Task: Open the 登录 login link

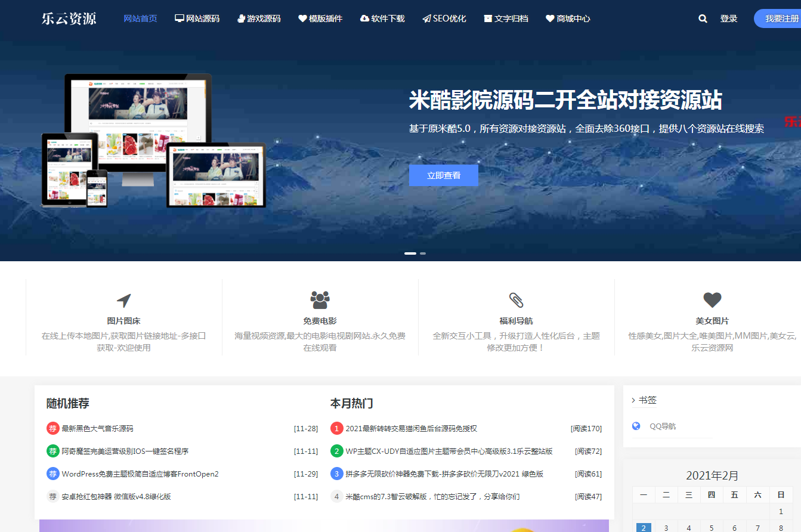Action: 728,18
